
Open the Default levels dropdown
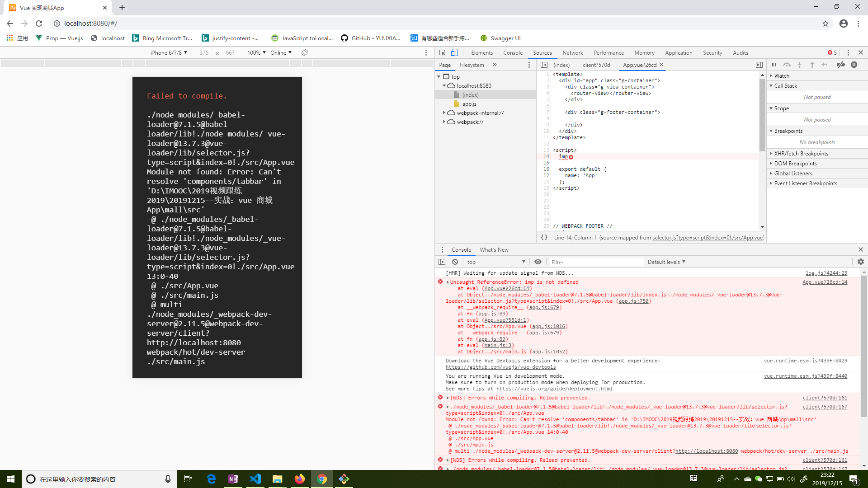(666, 262)
